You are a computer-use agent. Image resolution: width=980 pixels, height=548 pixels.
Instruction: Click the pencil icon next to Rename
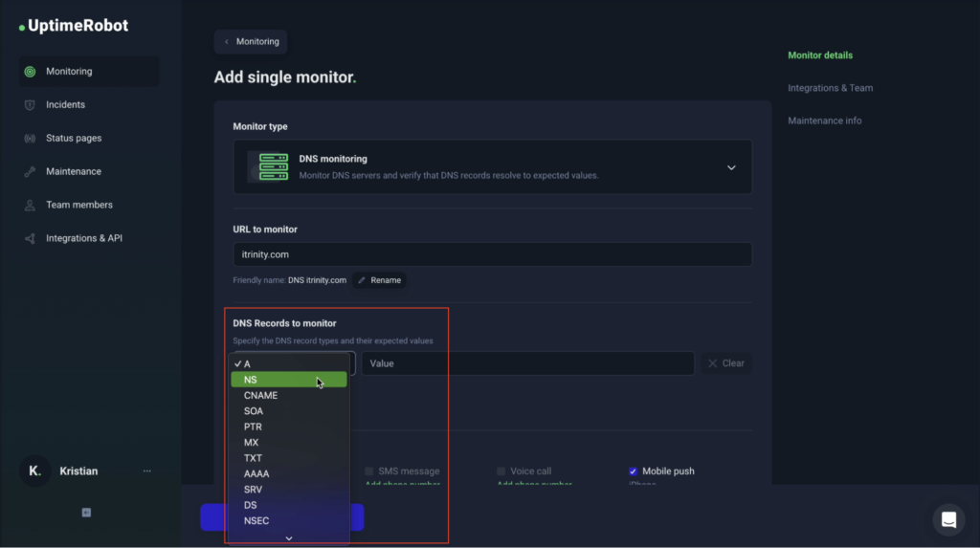[361, 280]
